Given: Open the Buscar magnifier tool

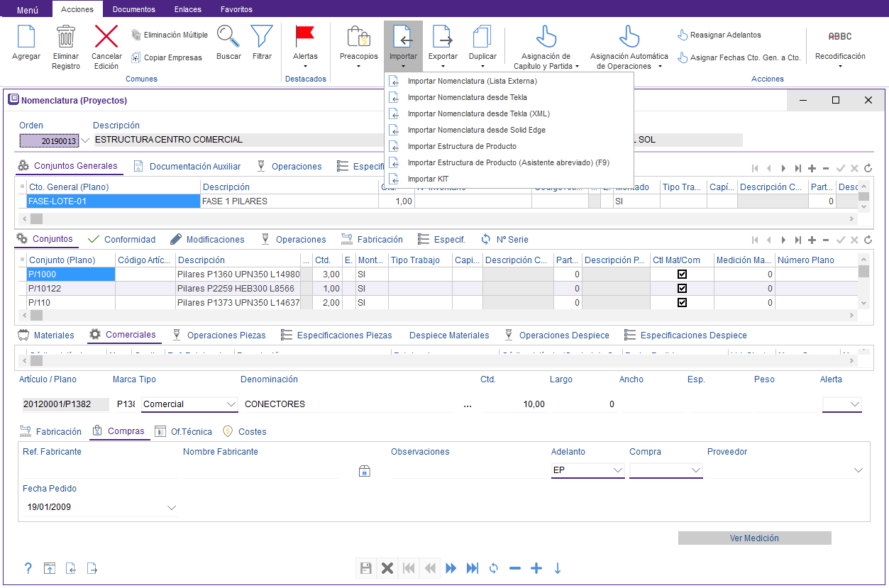Looking at the screenshot, I should click(228, 37).
